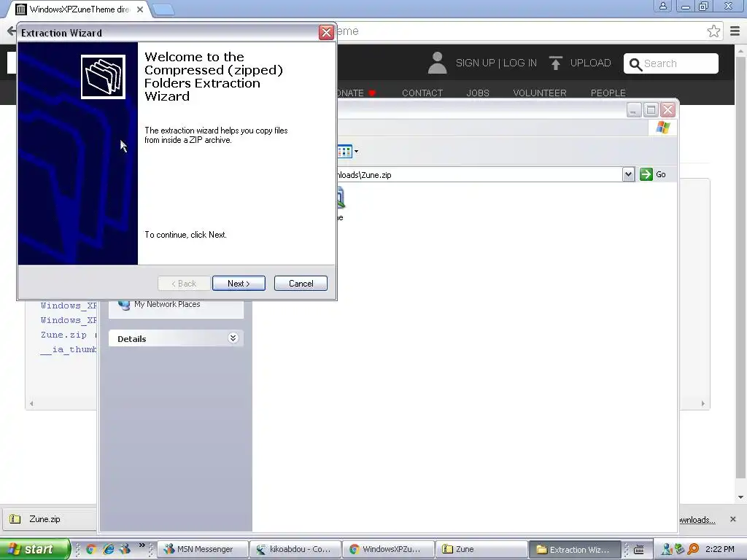
Task: Expand the Explorer address bar dropdown
Action: click(628, 174)
